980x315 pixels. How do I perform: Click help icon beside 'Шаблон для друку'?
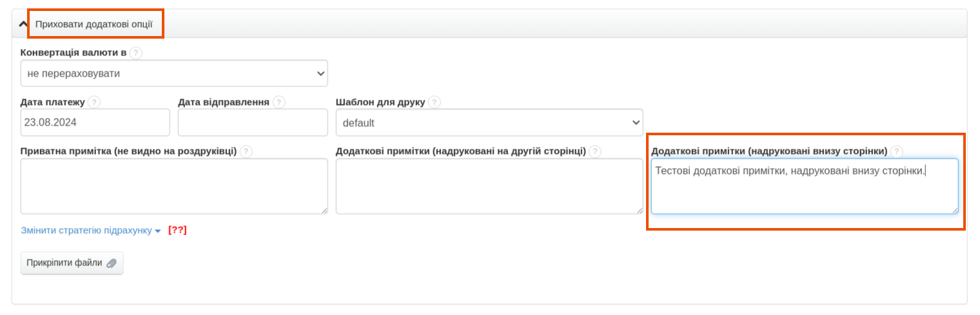435,102
